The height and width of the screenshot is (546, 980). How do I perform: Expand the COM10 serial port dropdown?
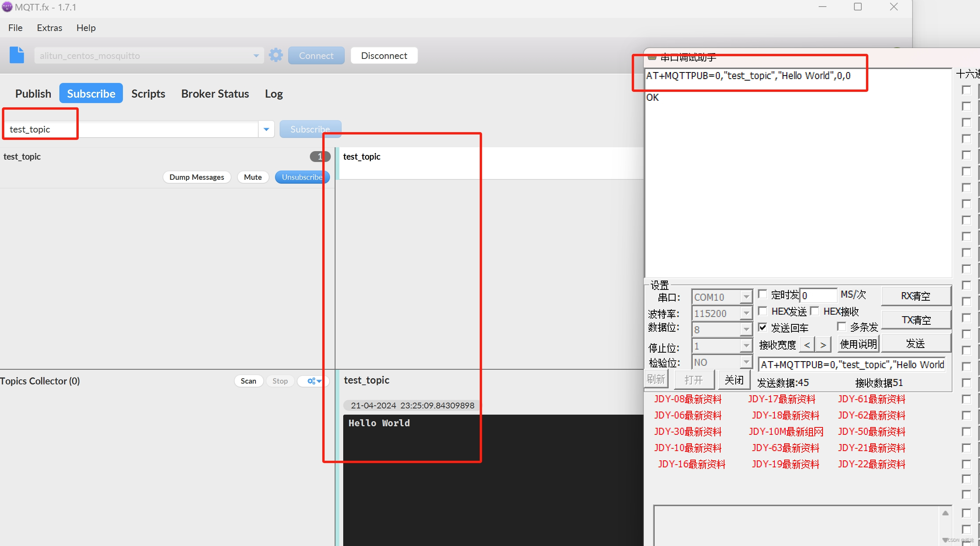coord(746,297)
